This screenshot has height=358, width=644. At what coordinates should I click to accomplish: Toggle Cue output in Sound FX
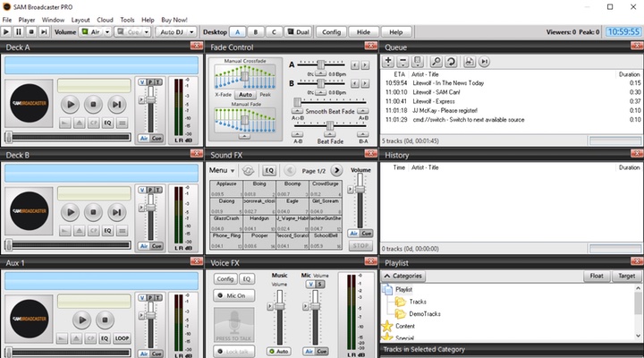point(367,233)
